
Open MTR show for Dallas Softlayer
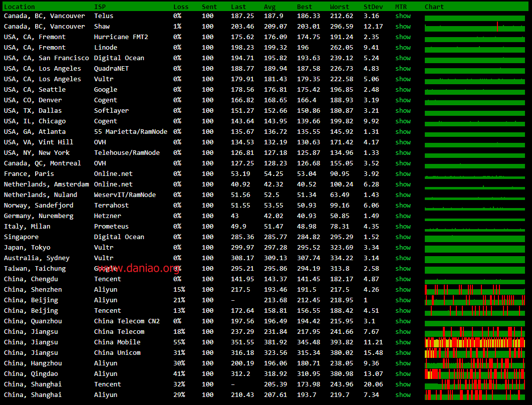click(403, 111)
